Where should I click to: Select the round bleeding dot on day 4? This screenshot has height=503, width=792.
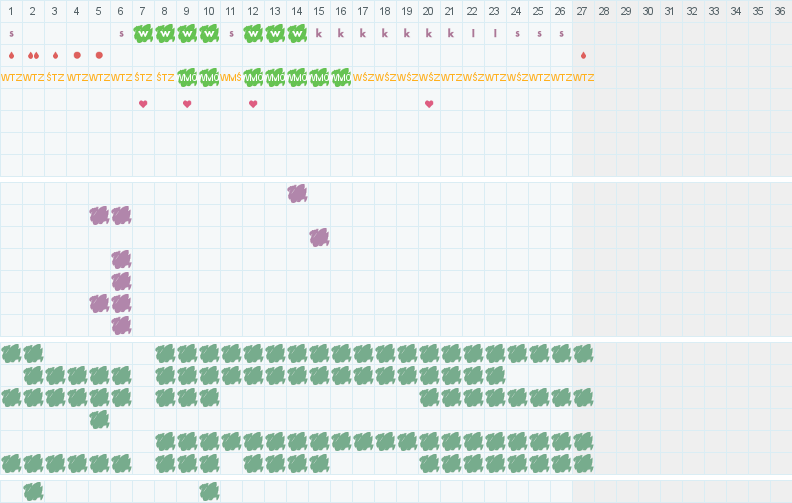tap(77, 56)
